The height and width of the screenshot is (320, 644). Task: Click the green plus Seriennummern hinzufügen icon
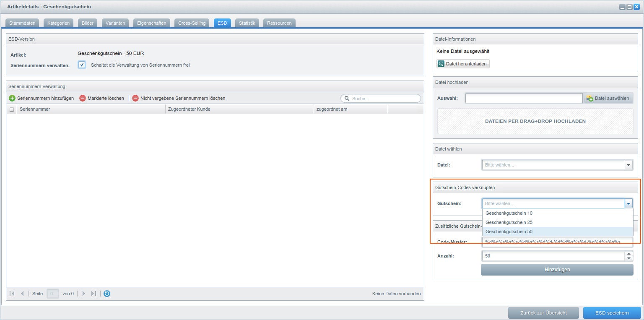[12, 98]
